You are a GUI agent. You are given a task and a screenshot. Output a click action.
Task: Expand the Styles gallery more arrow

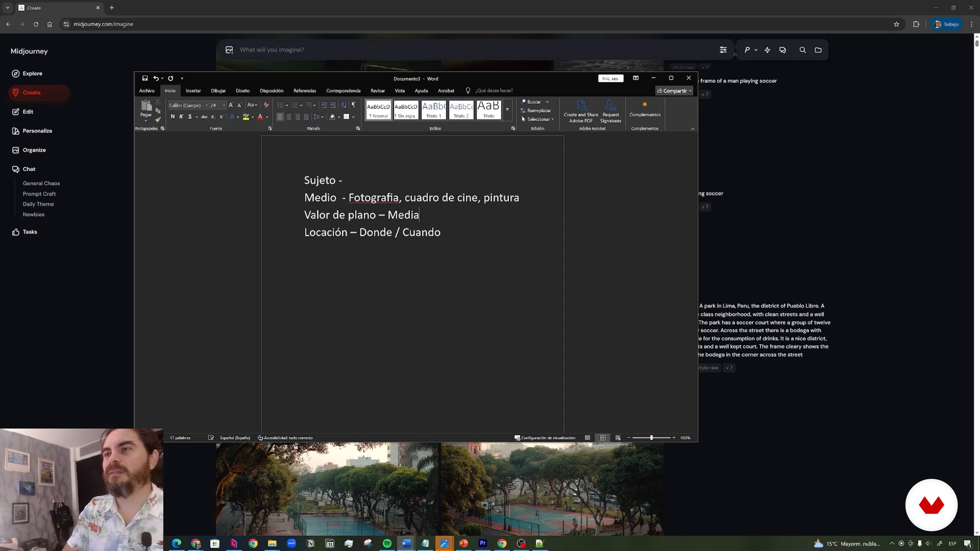[x=508, y=109]
